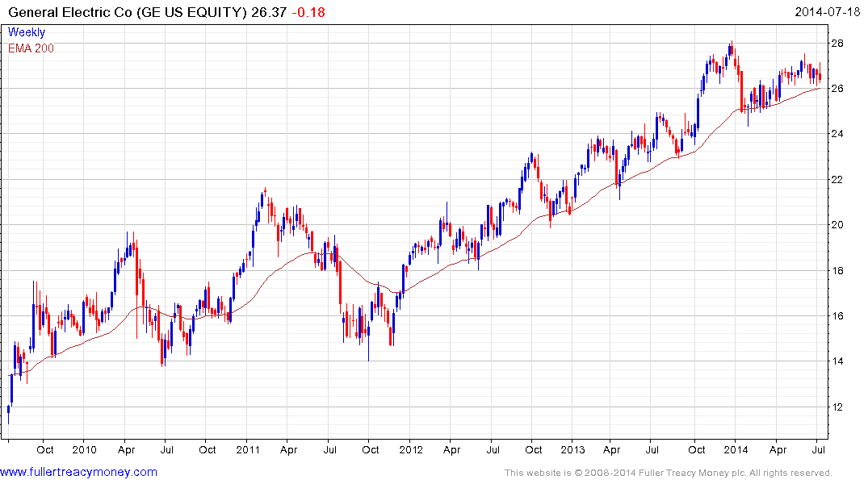Screen dimensions: 868x484
Task: Click the 2014 year label on time axis
Action: (x=736, y=449)
